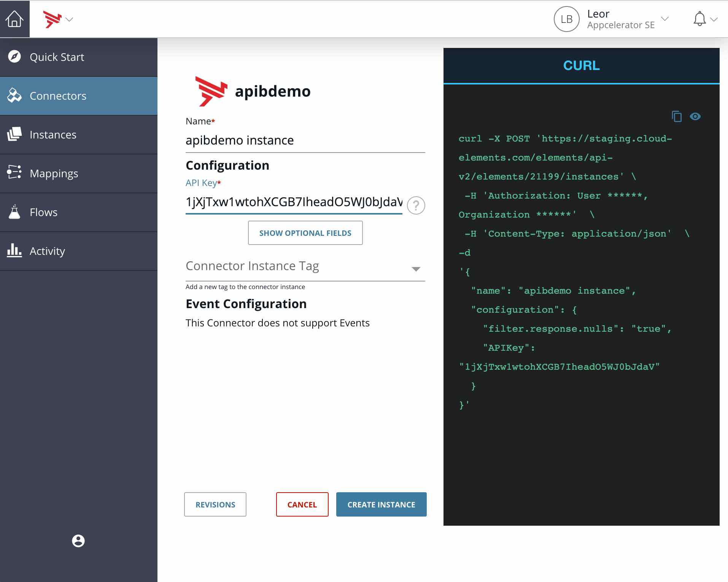Click the 'Configuration' heading
This screenshot has width=728, height=582.
click(x=227, y=165)
